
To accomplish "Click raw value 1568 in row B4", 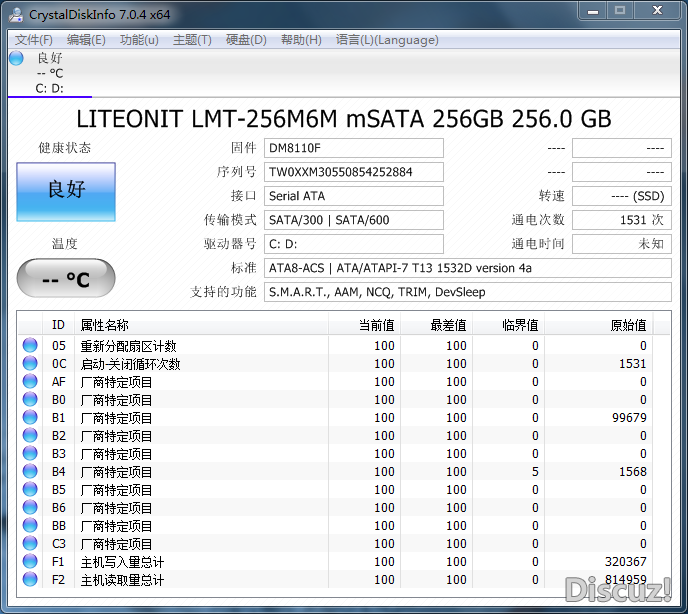I will coord(633,471).
